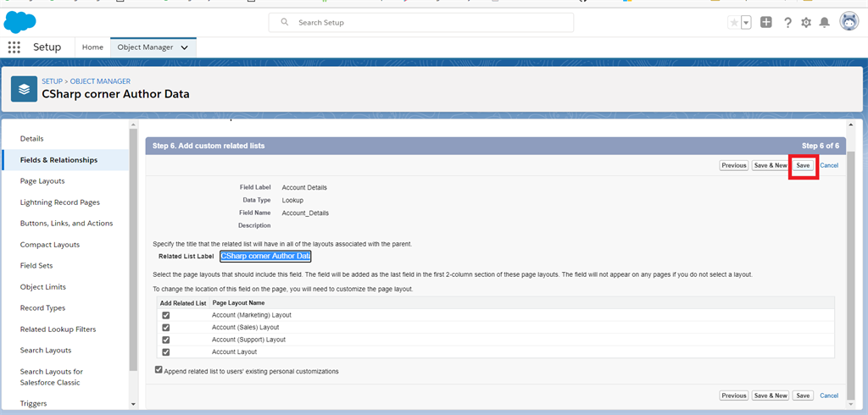Click the Add Related List column header

(x=183, y=302)
